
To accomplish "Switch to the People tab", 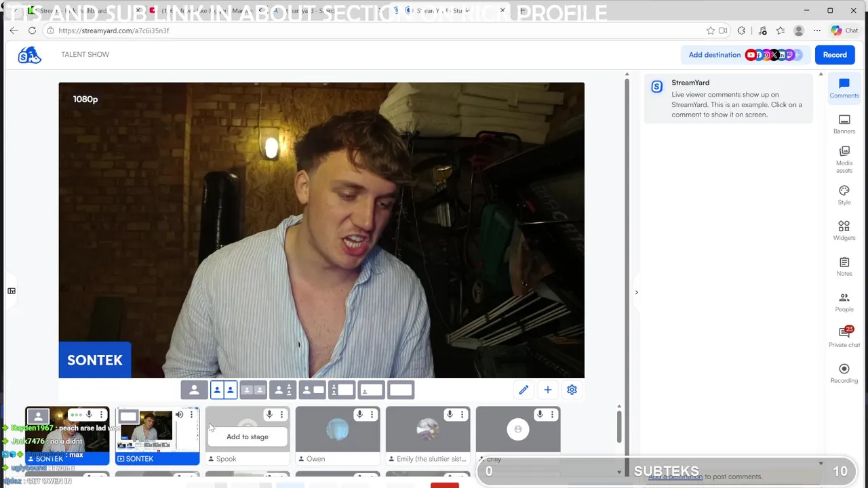I will [x=844, y=302].
